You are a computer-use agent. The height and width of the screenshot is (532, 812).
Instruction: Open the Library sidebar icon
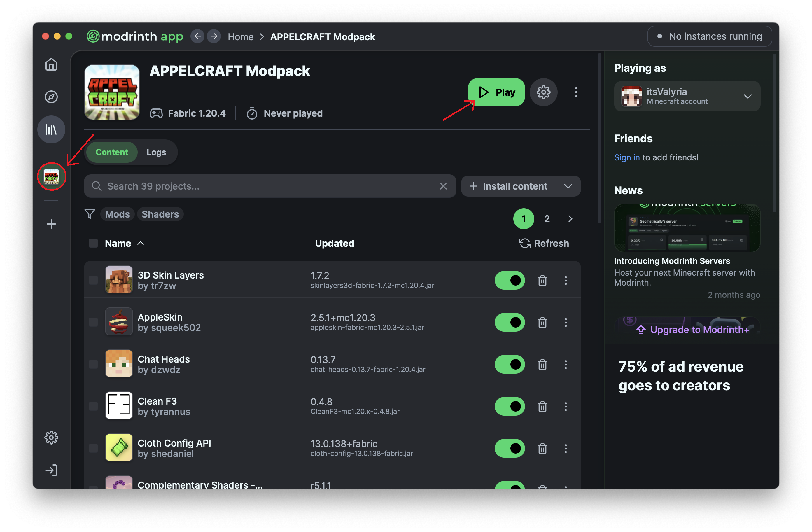pos(51,130)
